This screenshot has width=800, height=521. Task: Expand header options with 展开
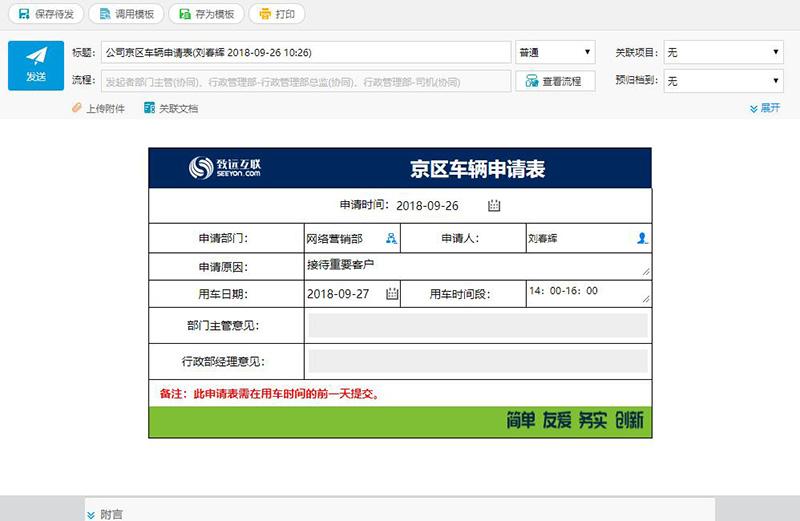point(765,108)
